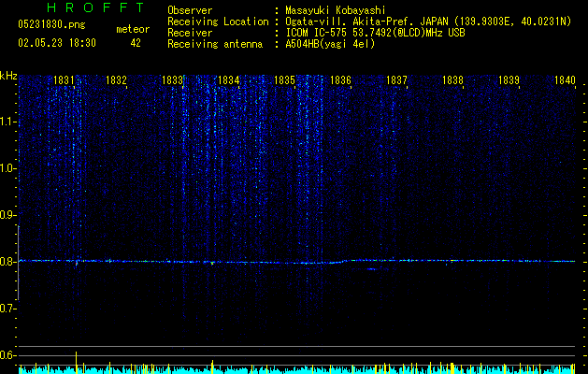Click the 1839 time marker

coord(509,80)
